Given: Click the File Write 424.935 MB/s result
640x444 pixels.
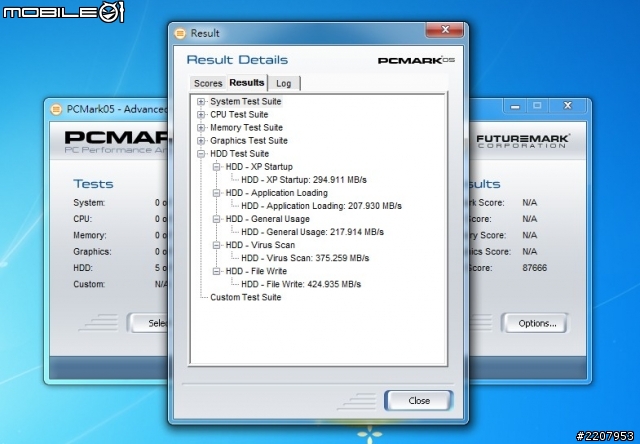Looking at the screenshot, I should [x=301, y=284].
